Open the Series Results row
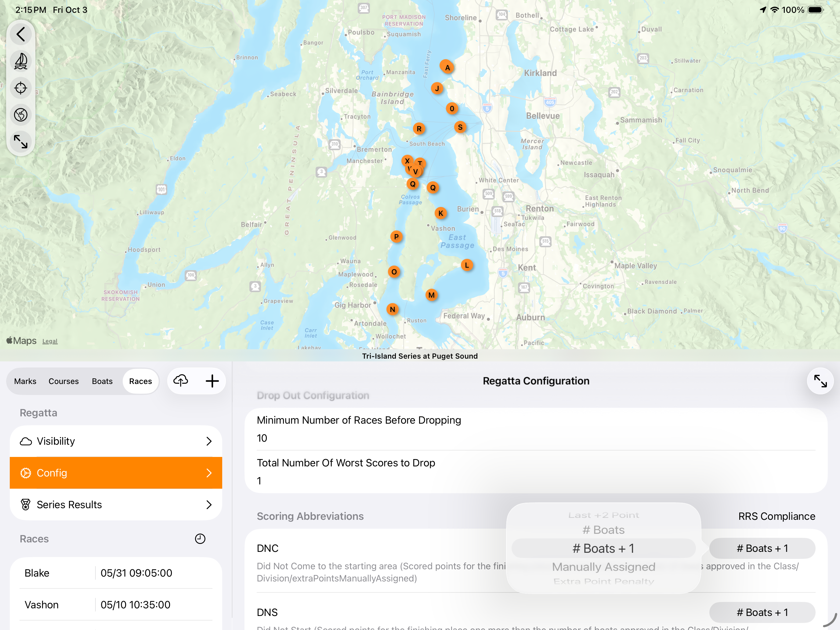 coord(116,505)
